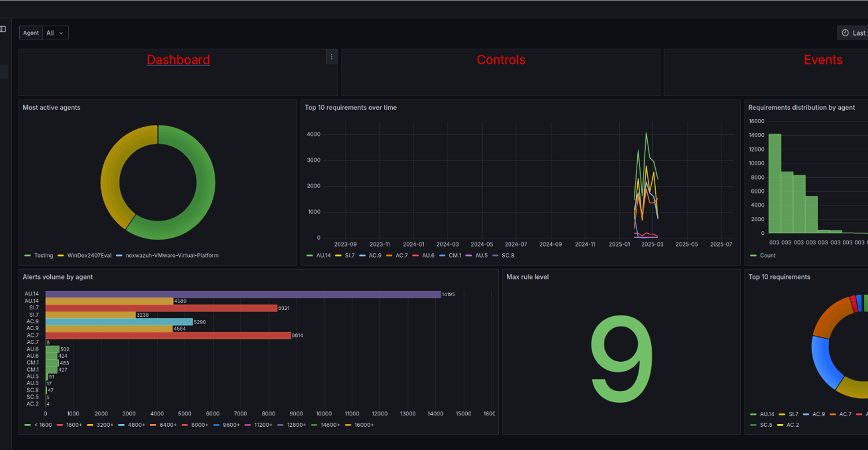Click the red SI.7 bar valued 8321
This screenshot has height=450, width=868.
coord(162,308)
